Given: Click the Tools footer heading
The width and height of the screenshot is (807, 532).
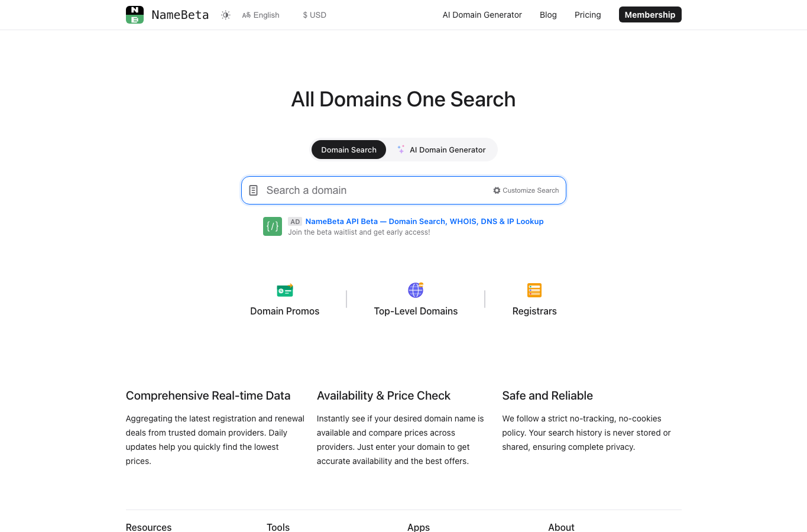Looking at the screenshot, I should [x=278, y=527].
